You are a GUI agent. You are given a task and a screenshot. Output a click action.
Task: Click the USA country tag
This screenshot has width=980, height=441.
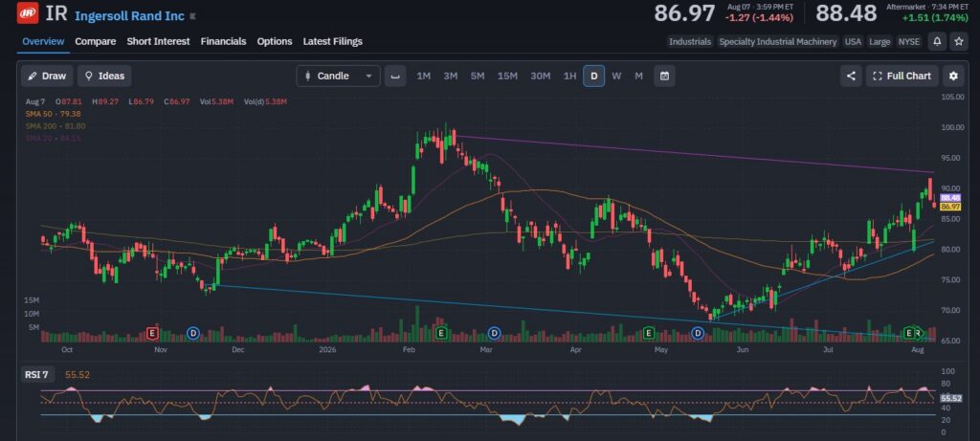(853, 41)
